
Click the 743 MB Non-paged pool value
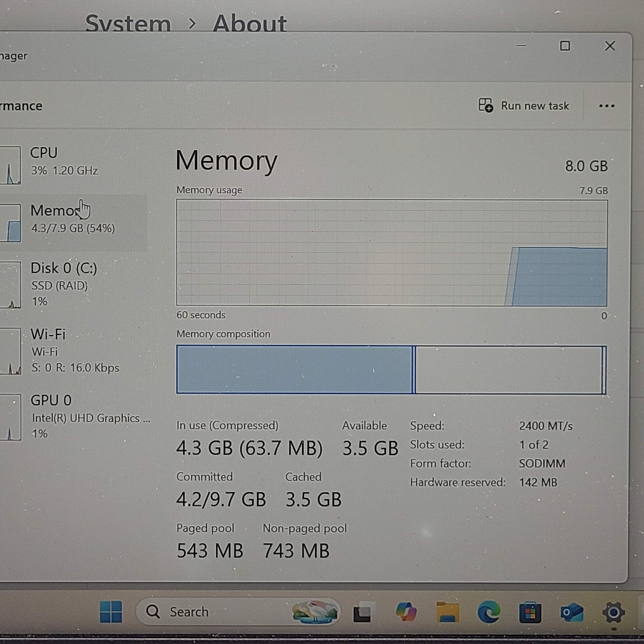click(x=296, y=551)
